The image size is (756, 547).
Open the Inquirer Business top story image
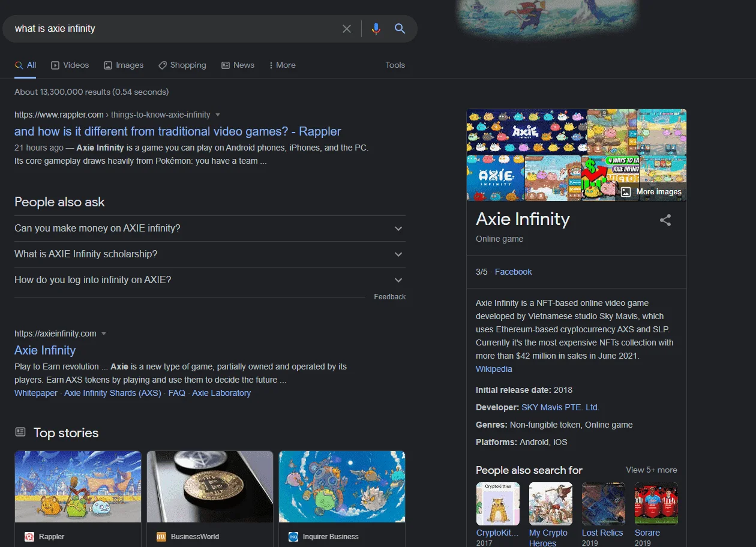(342, 486)
